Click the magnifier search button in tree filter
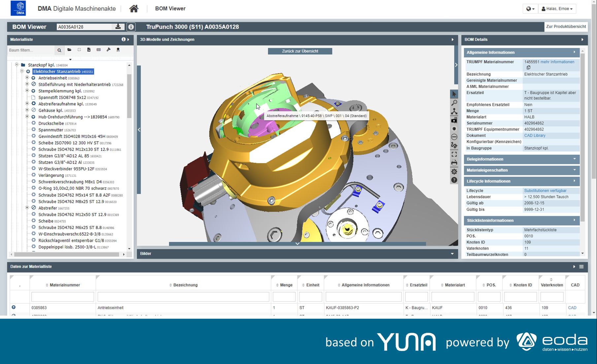Image resolution: width=597 pixels, height=364 pixels. 59,50
